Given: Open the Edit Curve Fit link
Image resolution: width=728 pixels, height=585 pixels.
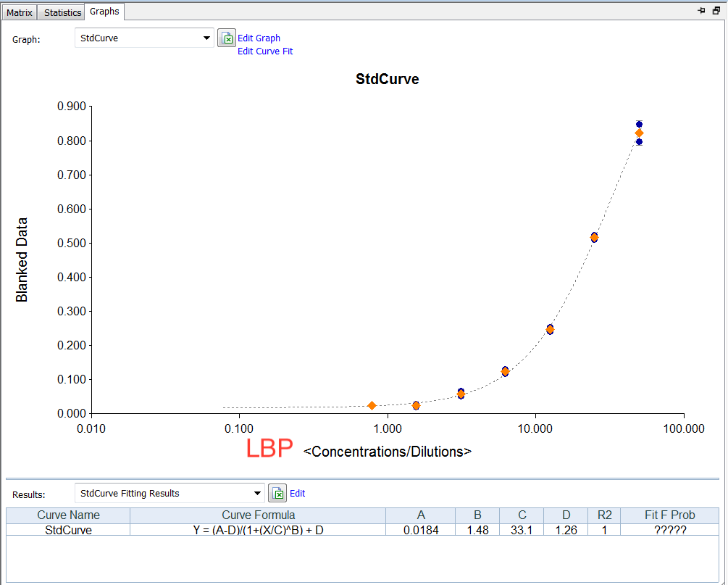Looking at the screenshot, I should pyautogui.click(x=265, y=51).
